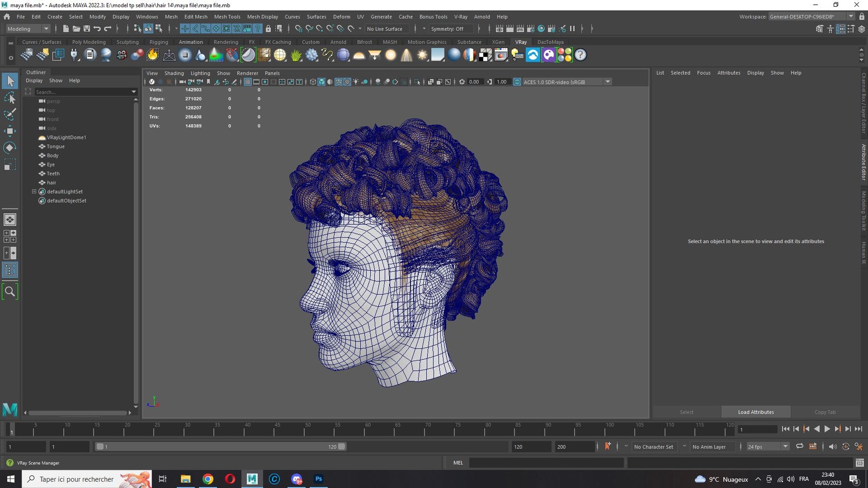The height and width of the screenshot is (488, 868).
Task: Expand the defaultLightSet node in Outliner
Action: (35, 191)
